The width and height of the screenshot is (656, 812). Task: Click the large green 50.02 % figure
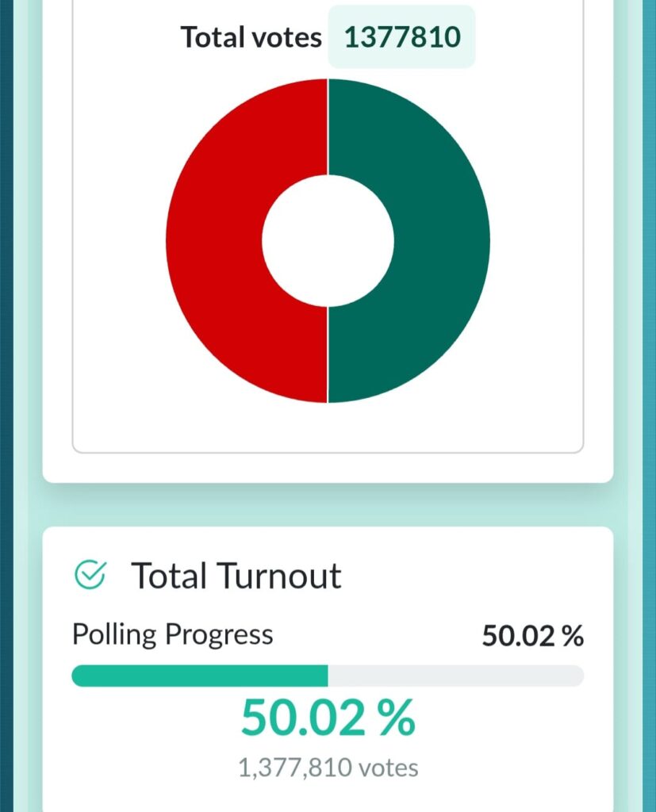(x=328, y=718)
